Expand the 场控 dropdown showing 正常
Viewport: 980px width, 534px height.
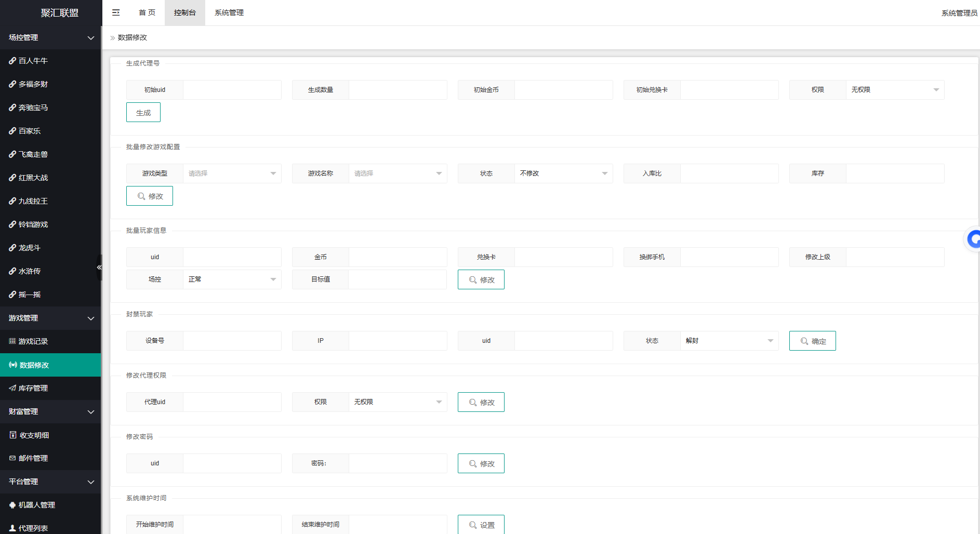pos(232,279)
